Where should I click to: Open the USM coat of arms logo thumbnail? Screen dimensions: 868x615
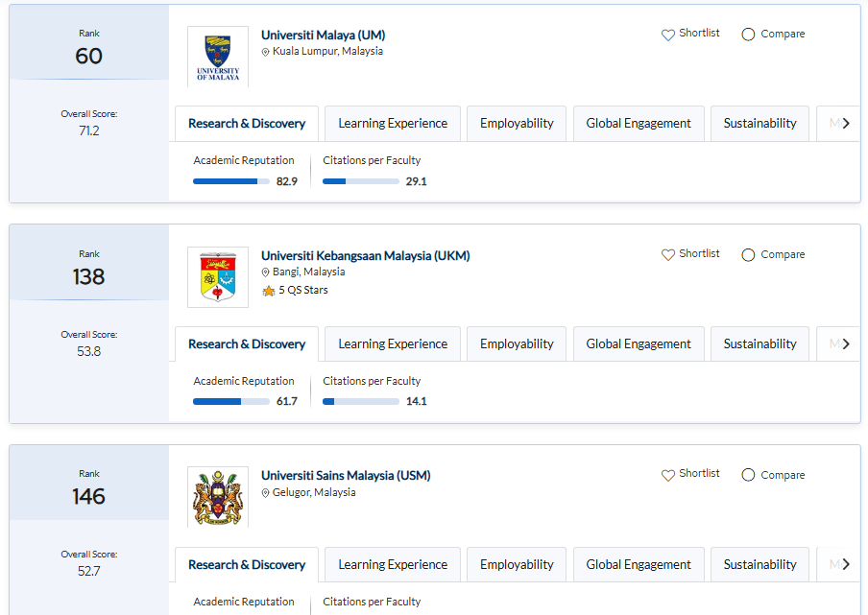pyautogui.click(x=218, y=497)
